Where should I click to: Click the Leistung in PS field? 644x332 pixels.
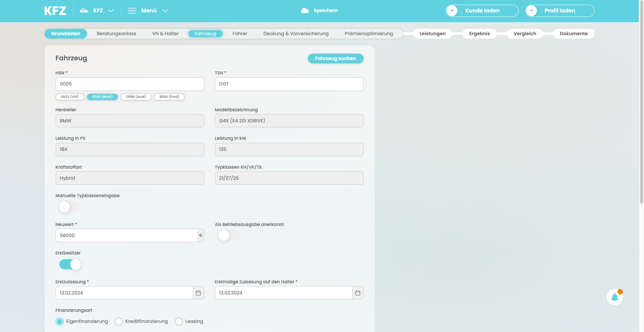click(x=130, y=150)
